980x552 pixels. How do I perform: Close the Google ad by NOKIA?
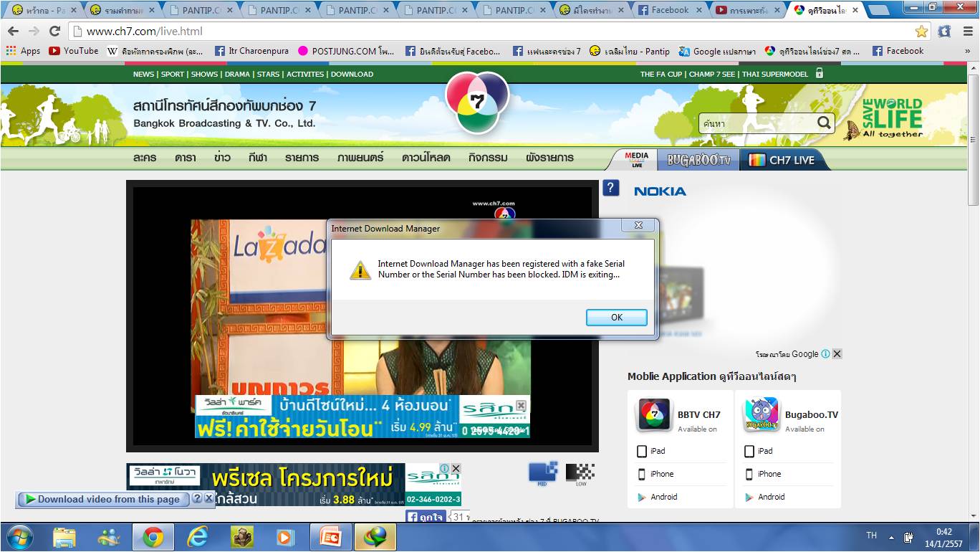coord(837,354)
